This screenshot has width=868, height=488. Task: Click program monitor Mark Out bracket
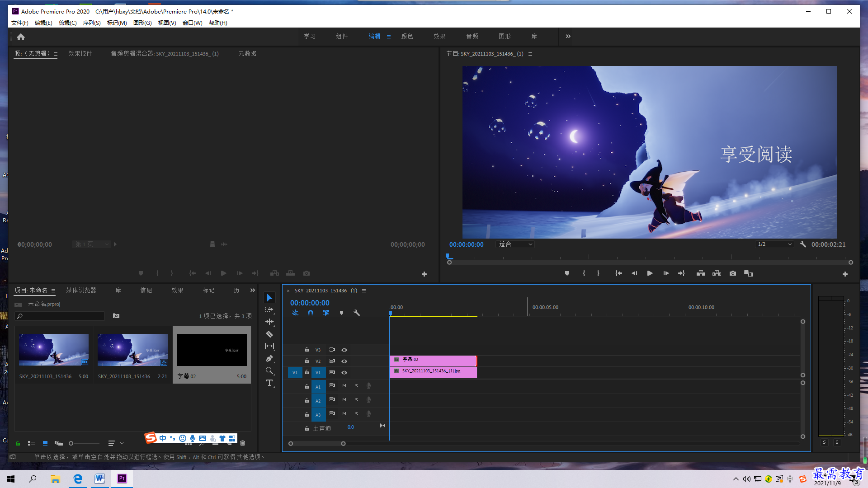598,273
